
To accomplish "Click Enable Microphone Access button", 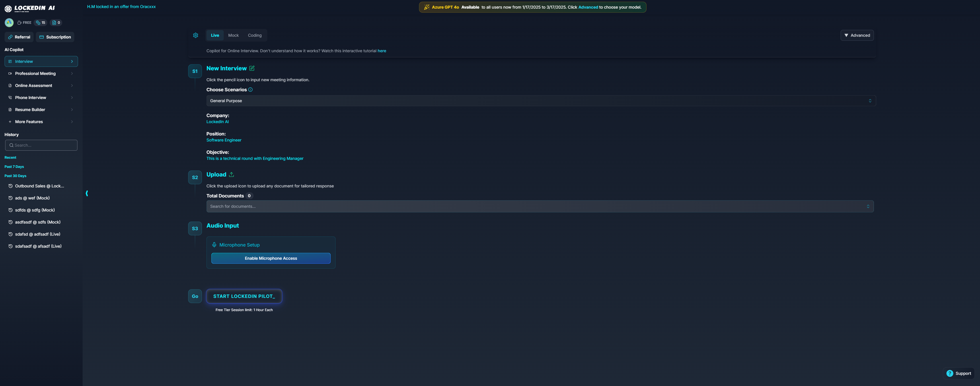I will point(271,258).
